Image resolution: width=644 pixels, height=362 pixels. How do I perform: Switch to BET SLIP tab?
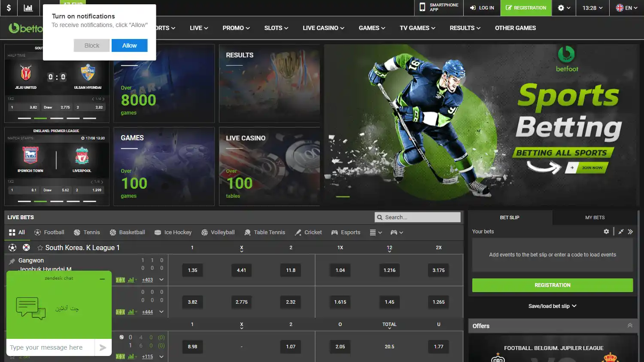click(x=510, y=217)
